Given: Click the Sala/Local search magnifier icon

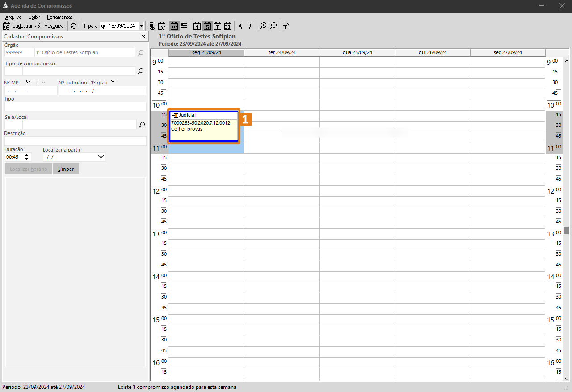Looking at the screenshot, I should click(142, 125).
